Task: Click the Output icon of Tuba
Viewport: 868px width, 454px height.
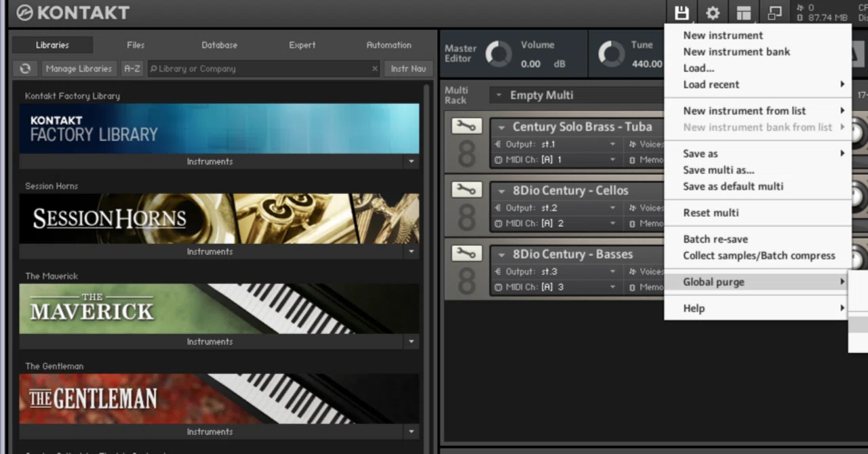Action: pos(498,144)
